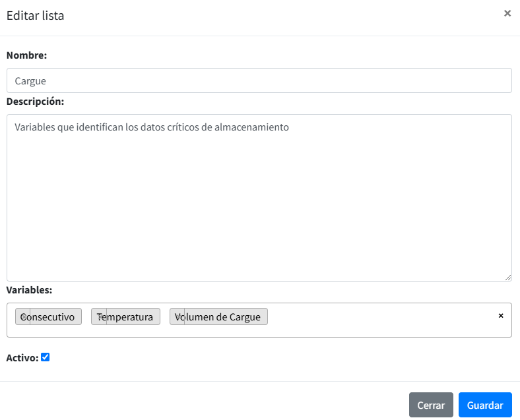Click the Variables label

pos(29,290)
